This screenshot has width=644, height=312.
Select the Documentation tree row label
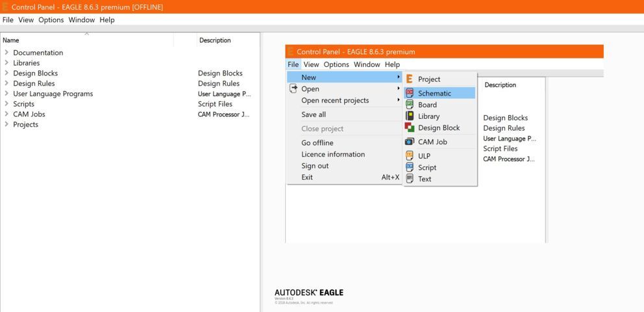coord(38,52)
